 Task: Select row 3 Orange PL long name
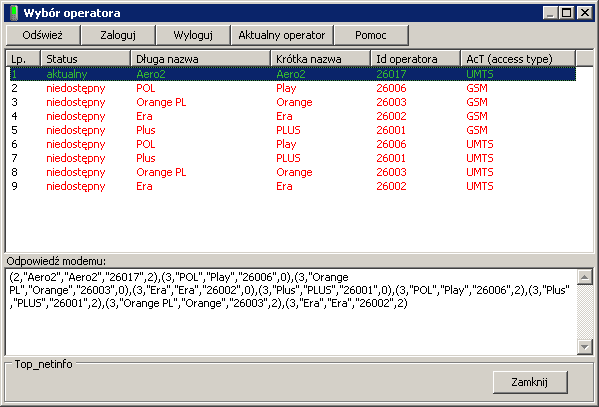pyautogui.click(x=161, y=102)
